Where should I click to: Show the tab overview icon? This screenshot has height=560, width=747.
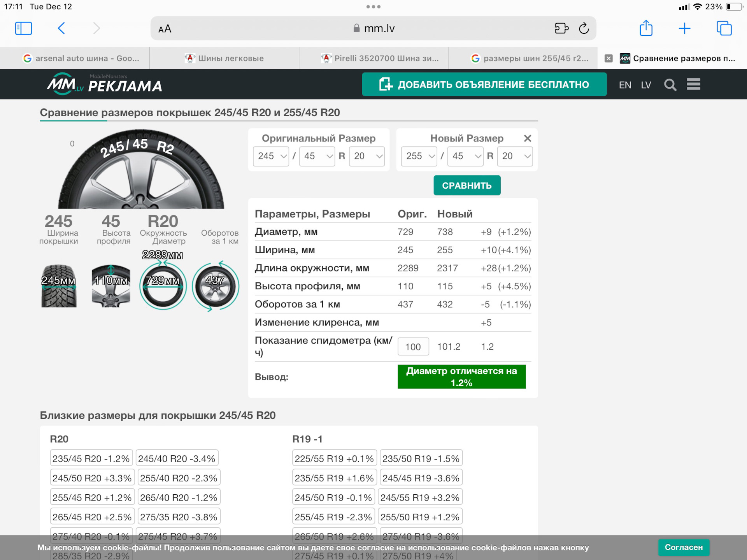724,28
